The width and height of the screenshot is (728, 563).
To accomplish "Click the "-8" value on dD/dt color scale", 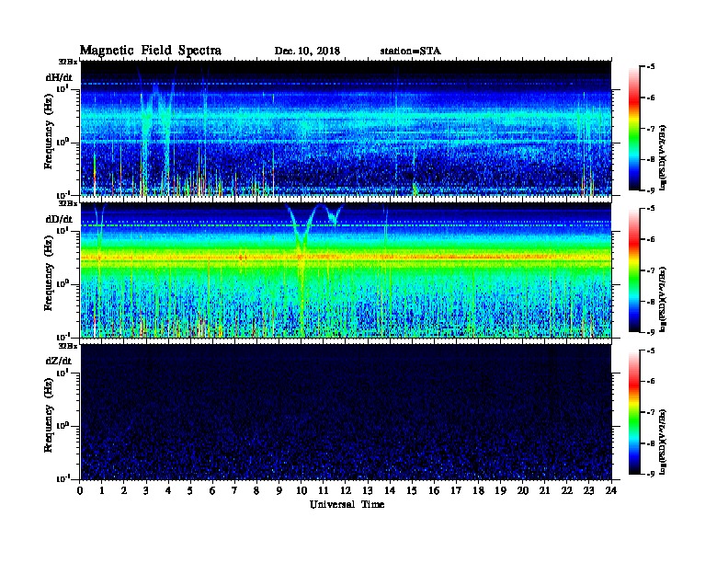I will 650,301.
